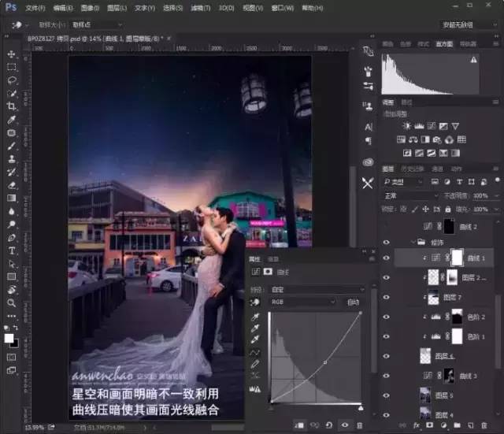This screenshot has width=504, height=434.
Task: Click the foreground color swatch
Action: pos(9,338)
